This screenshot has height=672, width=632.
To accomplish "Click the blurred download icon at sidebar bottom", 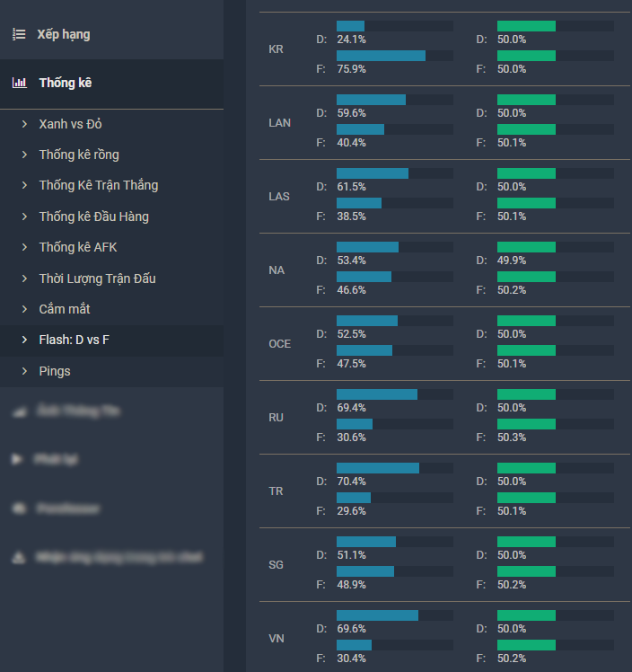I will 18,557.
